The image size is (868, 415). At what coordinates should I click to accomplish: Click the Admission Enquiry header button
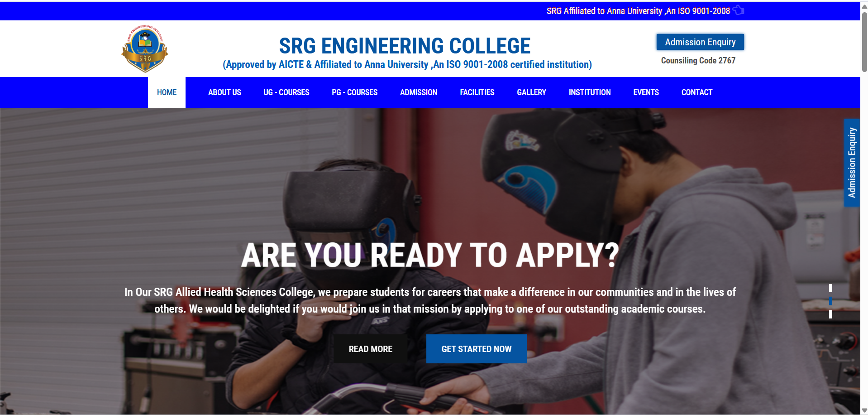click(x=700, y=42)
